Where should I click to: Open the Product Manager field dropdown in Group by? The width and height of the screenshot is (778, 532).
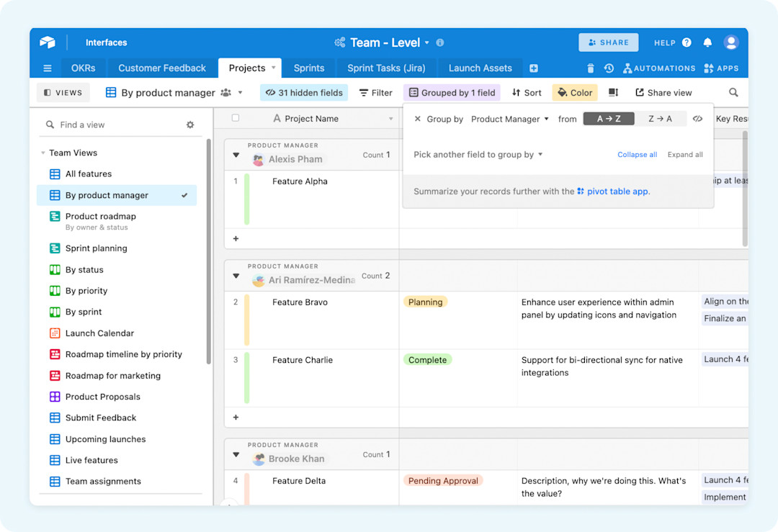coord(509,119)
